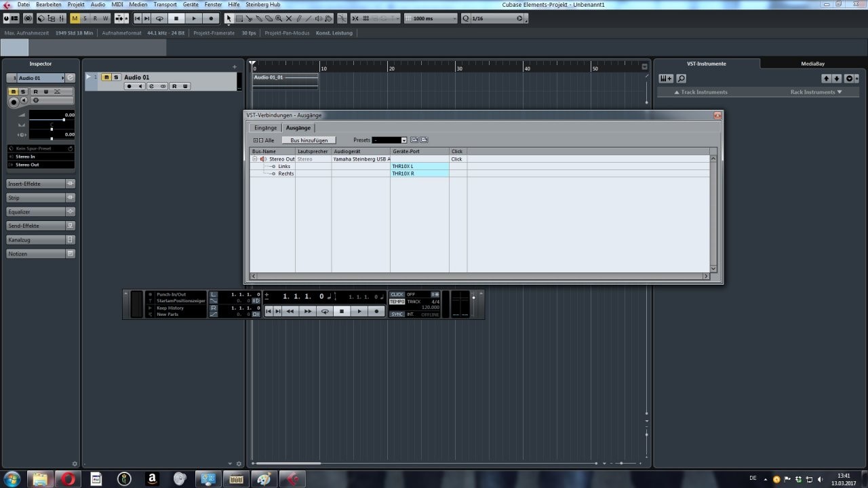Open Windows Start menu
The height and width of the screenshot is (488, 868).
12,479
